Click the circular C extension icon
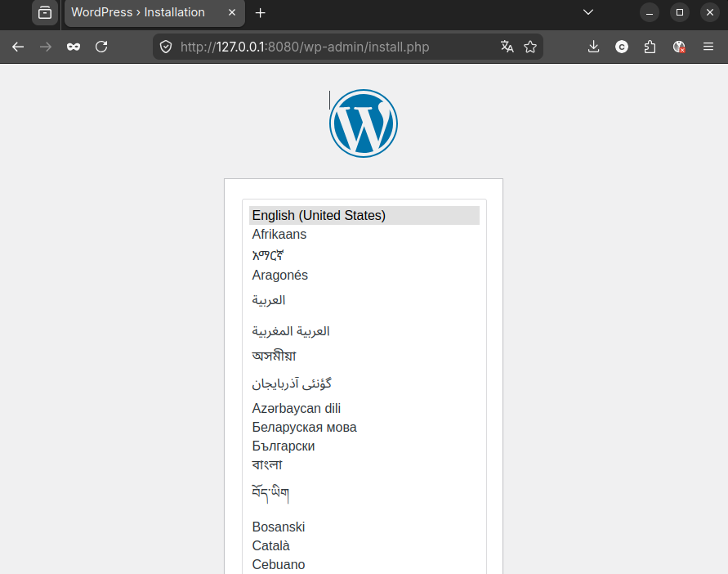 (622, 47)
